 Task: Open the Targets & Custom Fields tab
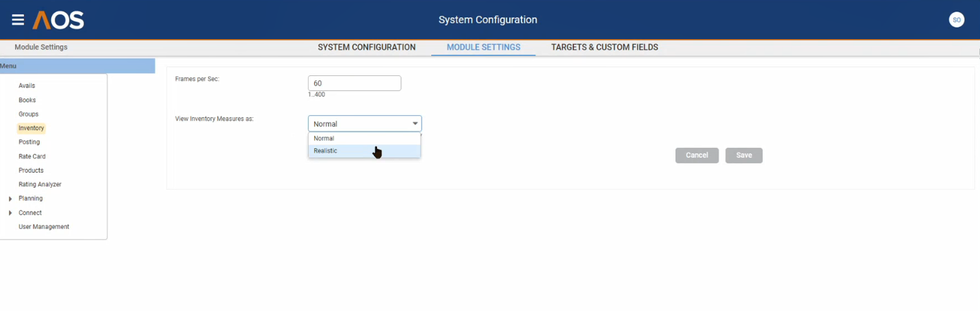pos(604,47)
